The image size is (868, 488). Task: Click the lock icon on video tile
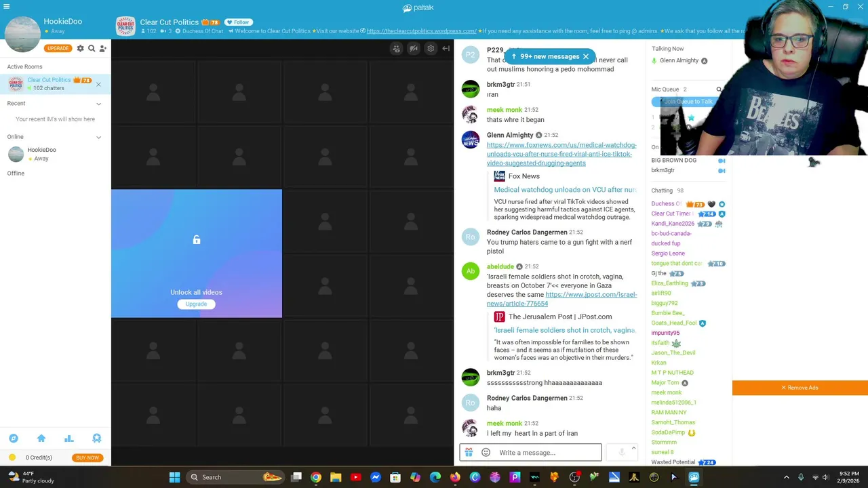197,240
